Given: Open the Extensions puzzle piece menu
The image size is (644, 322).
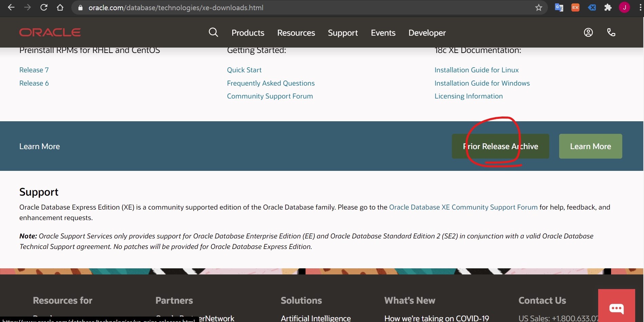Looking at the screenshot, I should 608,7.
